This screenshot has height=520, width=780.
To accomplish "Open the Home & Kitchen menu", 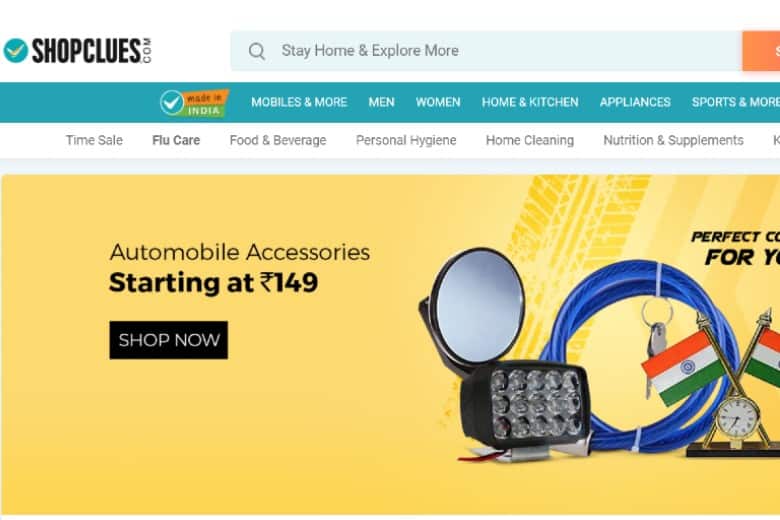I will (530, 103).
